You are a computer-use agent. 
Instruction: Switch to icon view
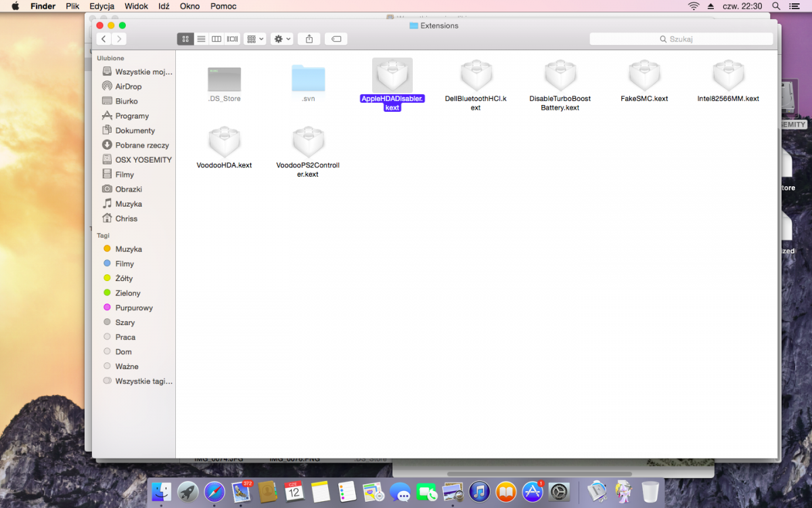click(x=185, y=39)
